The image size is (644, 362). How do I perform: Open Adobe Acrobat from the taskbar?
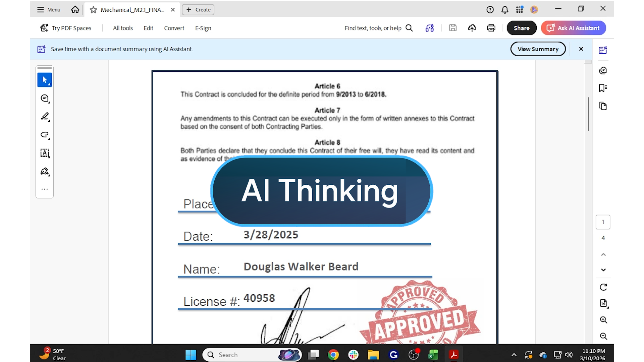point(454,355)
